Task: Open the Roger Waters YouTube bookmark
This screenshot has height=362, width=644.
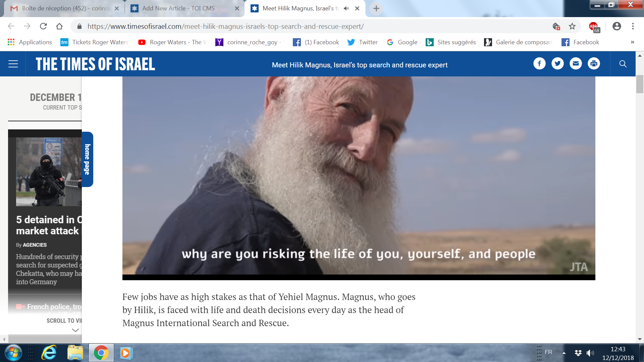Action: click(172, 42)
